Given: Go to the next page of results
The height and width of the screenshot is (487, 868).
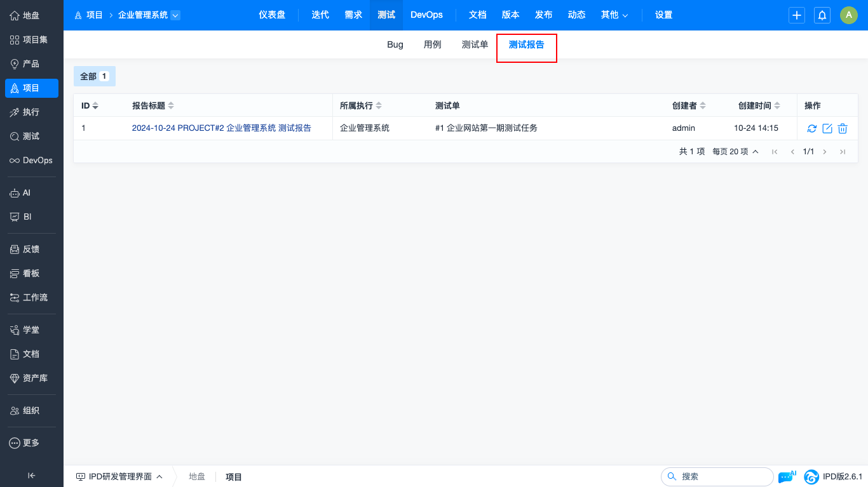Looking at the screenshot, I should pos(825,152).
